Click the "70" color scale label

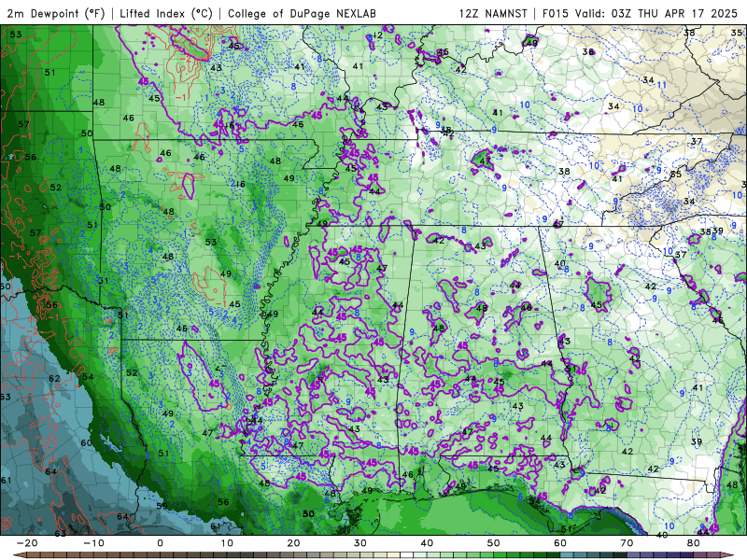tap(627, 543)
